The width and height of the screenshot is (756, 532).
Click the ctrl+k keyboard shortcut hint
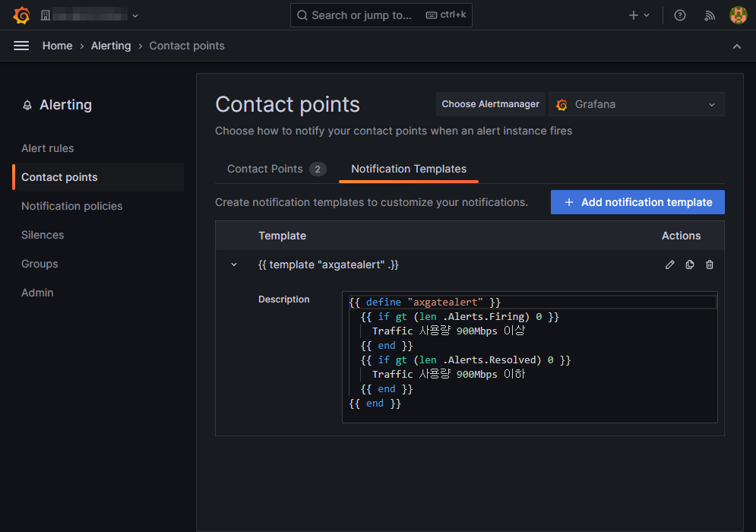[x=446, y=15]
